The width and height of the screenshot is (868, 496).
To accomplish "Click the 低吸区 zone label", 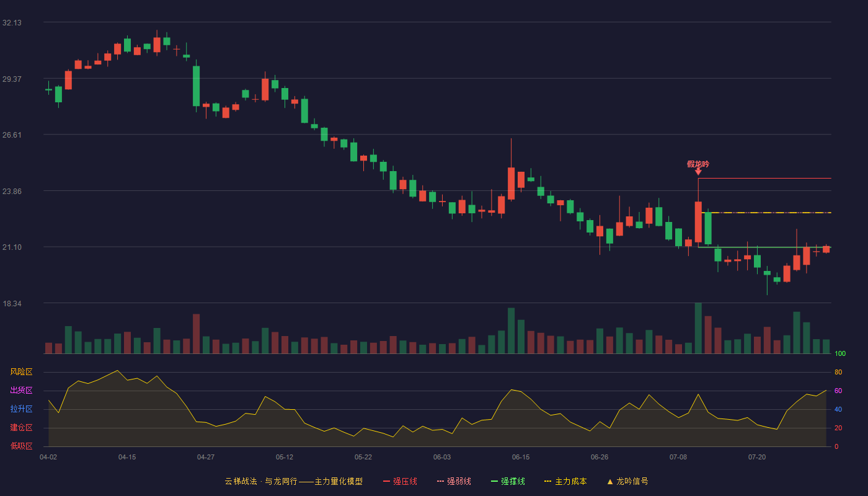I will click(21, 446).
